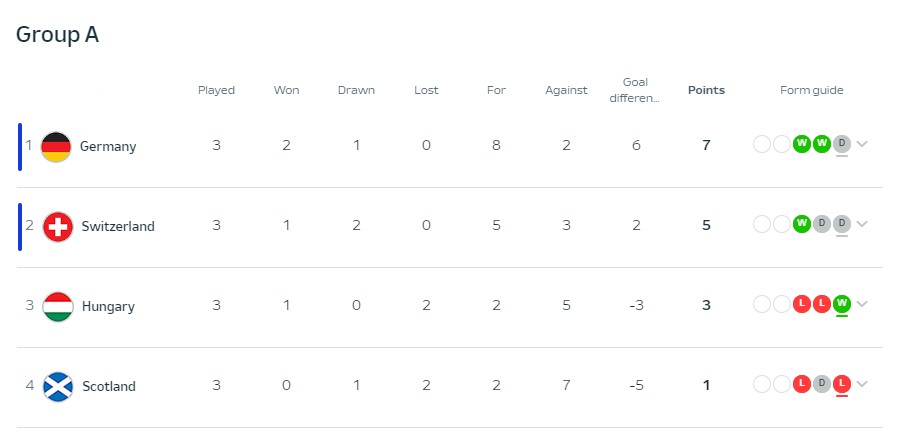Click Hungary's latest win form badge
The height and width of the screenshot is (444, 900).
[842, 304]
